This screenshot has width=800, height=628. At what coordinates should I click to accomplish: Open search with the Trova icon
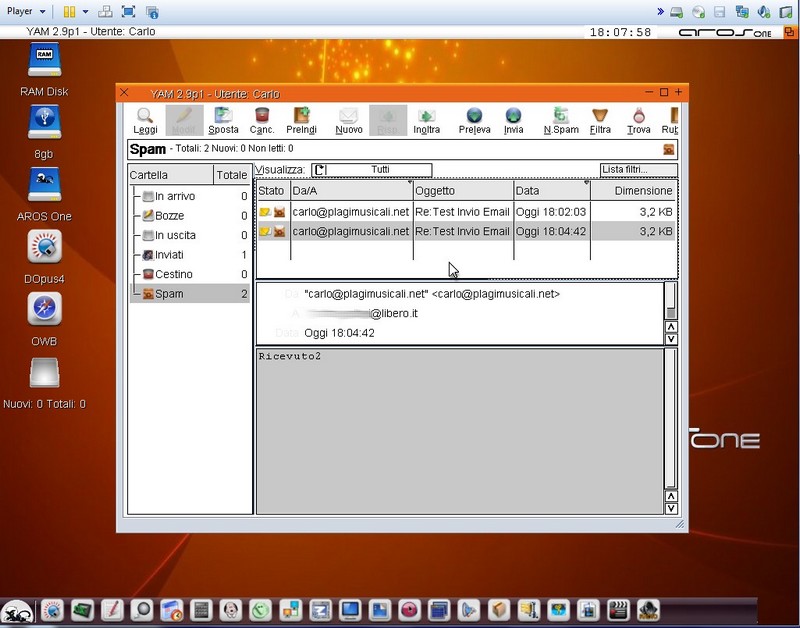(x=639, y=120)
